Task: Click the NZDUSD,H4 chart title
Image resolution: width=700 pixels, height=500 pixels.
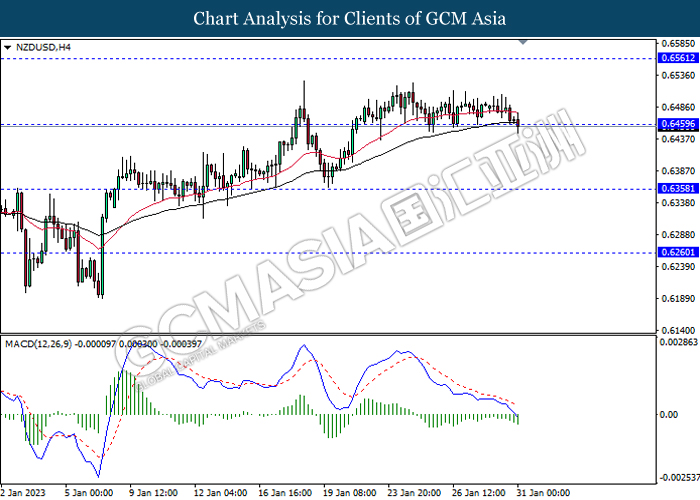Action: coord(43,47)
